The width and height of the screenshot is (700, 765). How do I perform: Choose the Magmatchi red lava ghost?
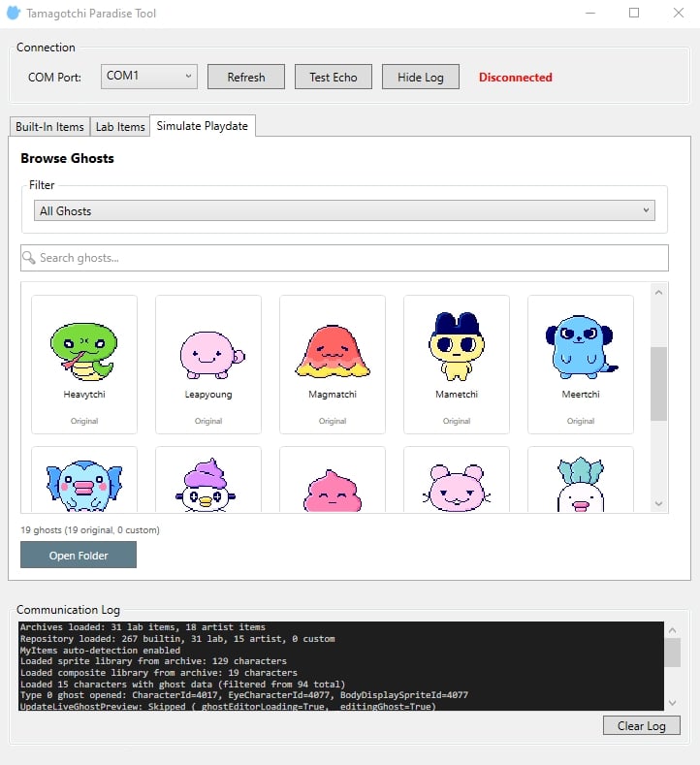(333, 364)
